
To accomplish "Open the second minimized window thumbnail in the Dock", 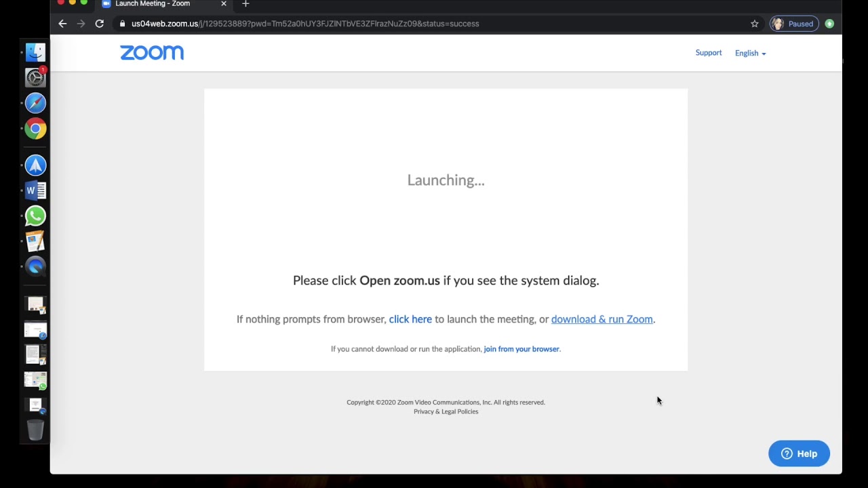I will click(x=35, y=330).
